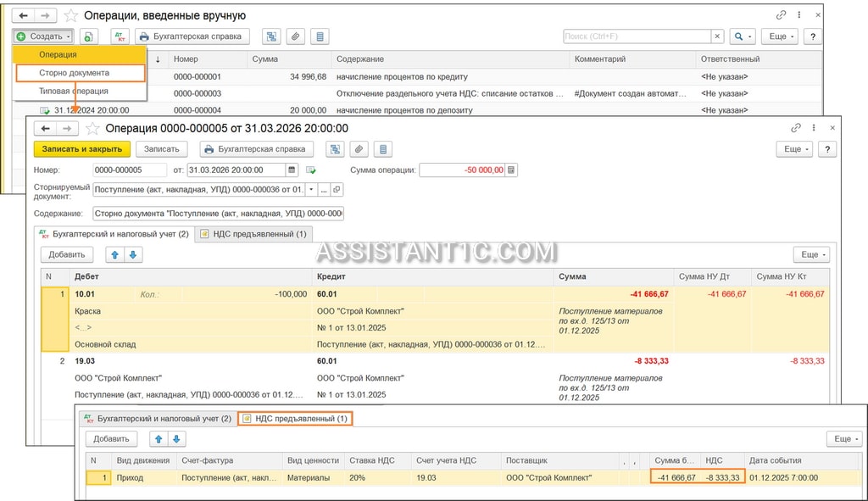Move VAT row down in lower panel
Screen dimensions: 868x501
176,439
